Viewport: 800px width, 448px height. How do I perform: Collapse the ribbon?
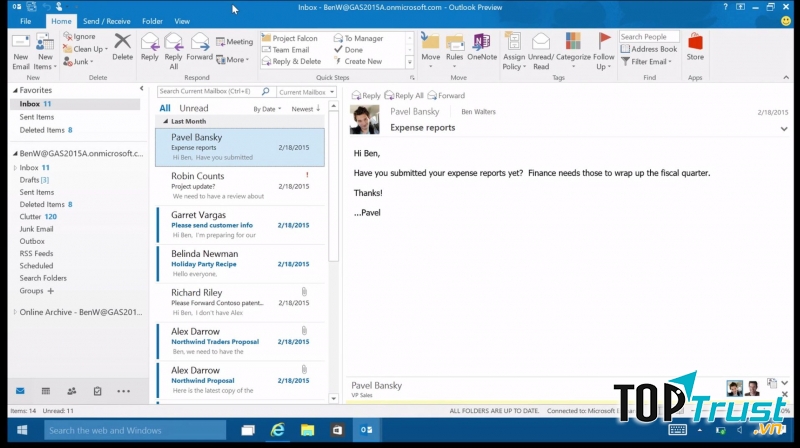(x=786, y=78)
